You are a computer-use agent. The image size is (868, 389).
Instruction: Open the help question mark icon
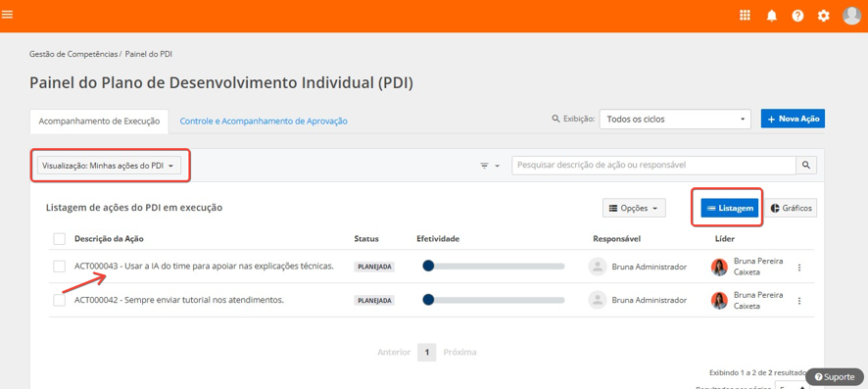pos(797,16)
